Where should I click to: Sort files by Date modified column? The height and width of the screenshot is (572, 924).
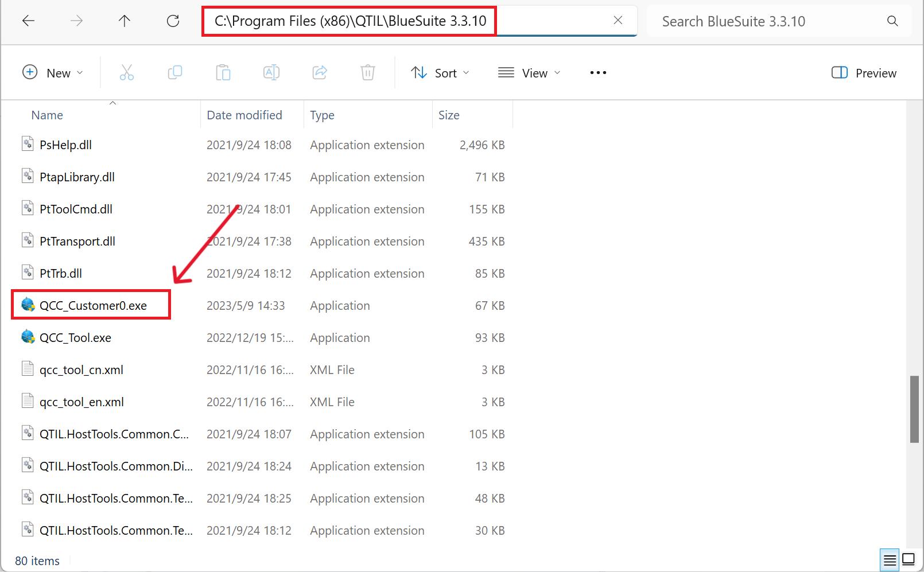(x=244, y=115)
